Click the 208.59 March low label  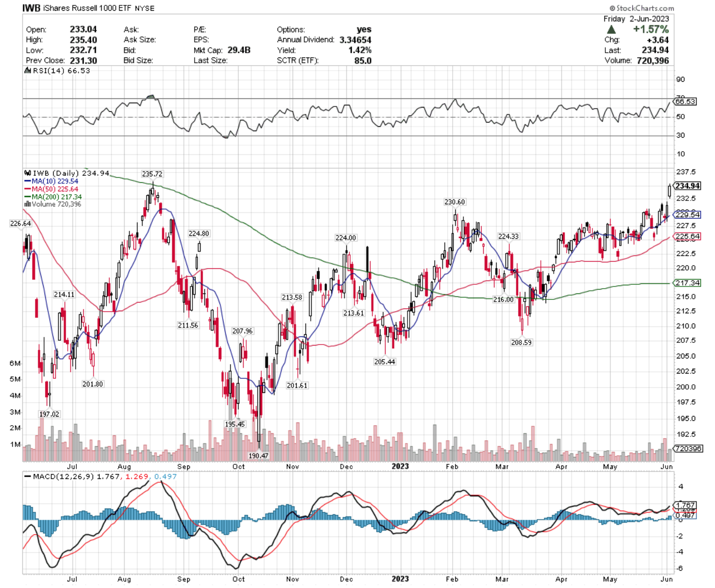tap(521, 342)
